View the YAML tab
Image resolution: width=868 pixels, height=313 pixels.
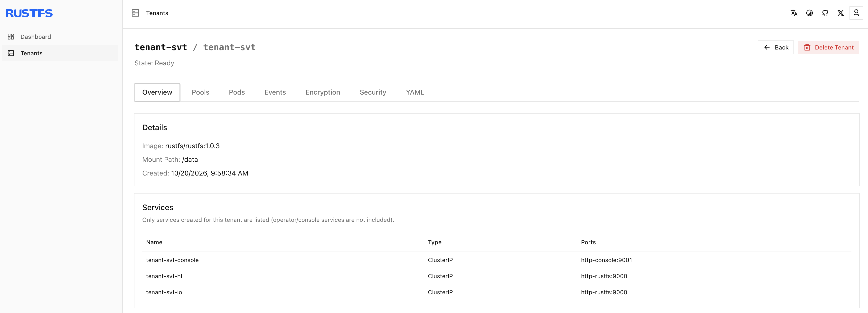tap(415, 92)
